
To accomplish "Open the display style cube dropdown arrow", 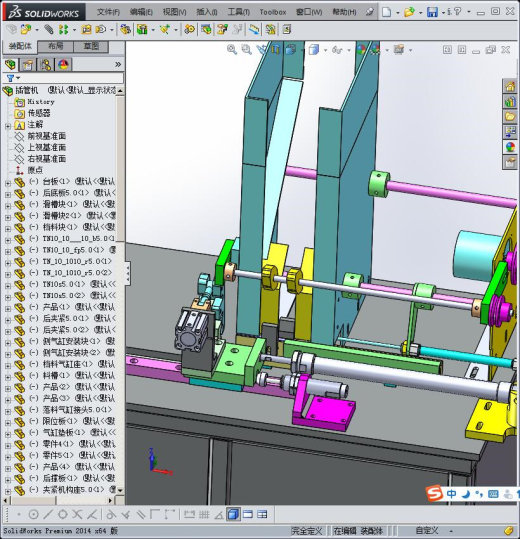I will [x=325, y=50].
